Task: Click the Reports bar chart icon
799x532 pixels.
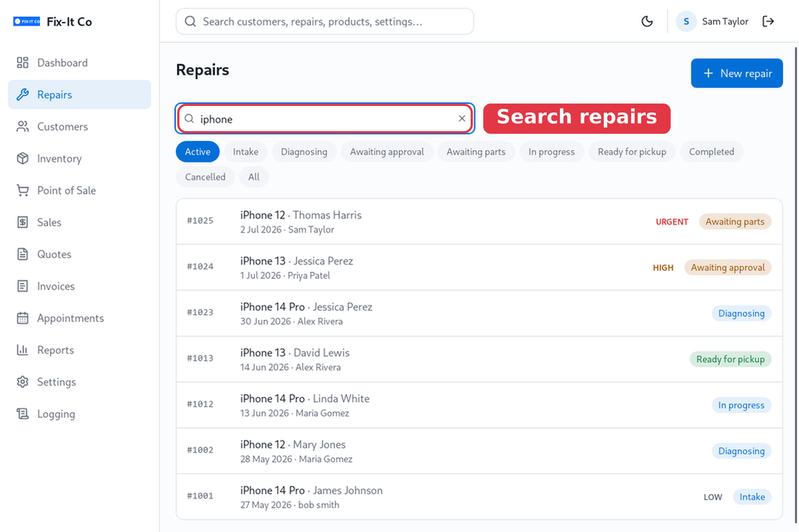Action: (x=23, y=351)
